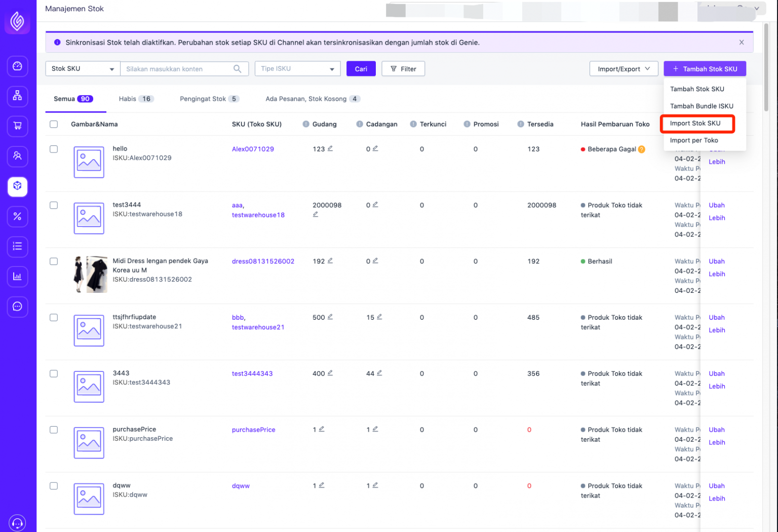The image size is (778, 532).
Task: Open the percent promotions icon in sidebar
Action: (17, 216)
